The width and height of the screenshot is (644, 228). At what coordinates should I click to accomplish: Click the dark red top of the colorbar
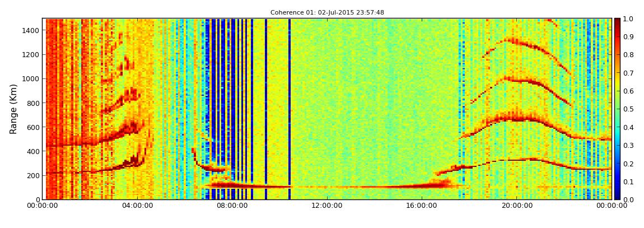[617, 22]
